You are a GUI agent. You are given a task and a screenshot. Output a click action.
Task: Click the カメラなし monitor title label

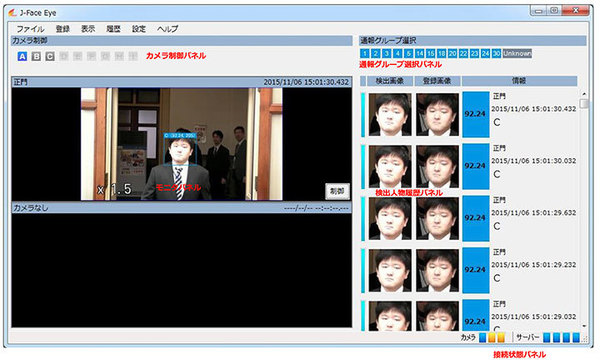[x=31, y=208]
